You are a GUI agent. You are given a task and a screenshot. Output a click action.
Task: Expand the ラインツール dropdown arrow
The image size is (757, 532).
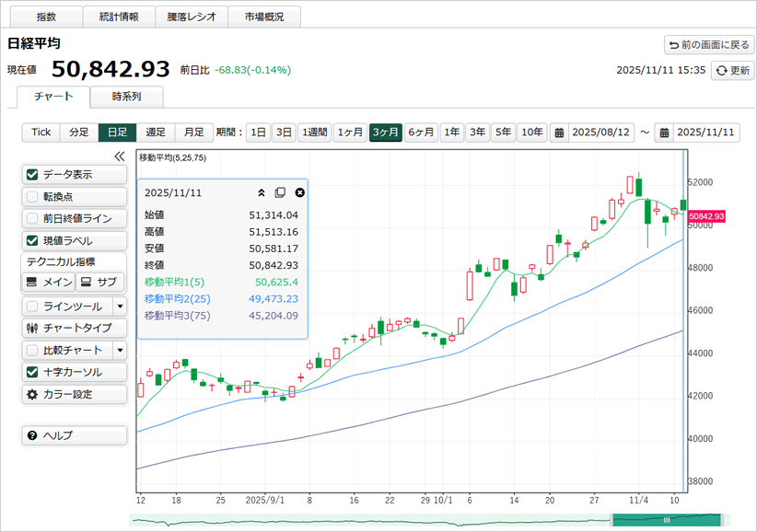pyautogui.click(x=119, y=306)
